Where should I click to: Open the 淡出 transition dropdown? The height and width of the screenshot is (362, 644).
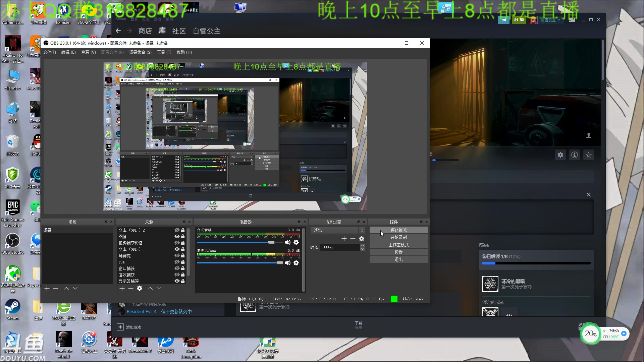pos(338,230)
